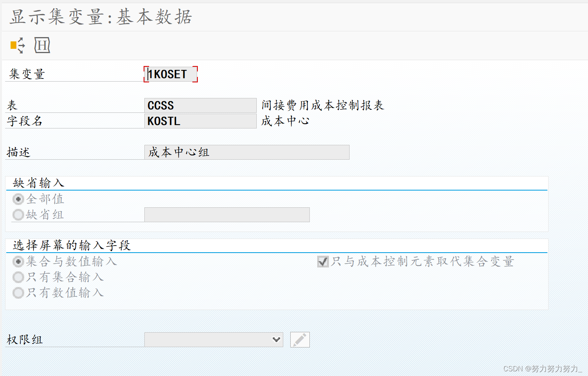Click the empty 权限组 combo box field

[x=207, y=339]
